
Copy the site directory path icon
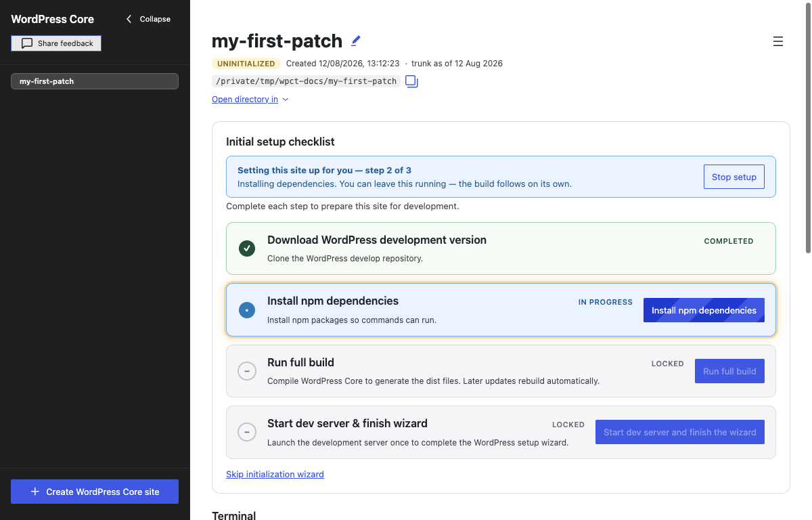point(411,81)
